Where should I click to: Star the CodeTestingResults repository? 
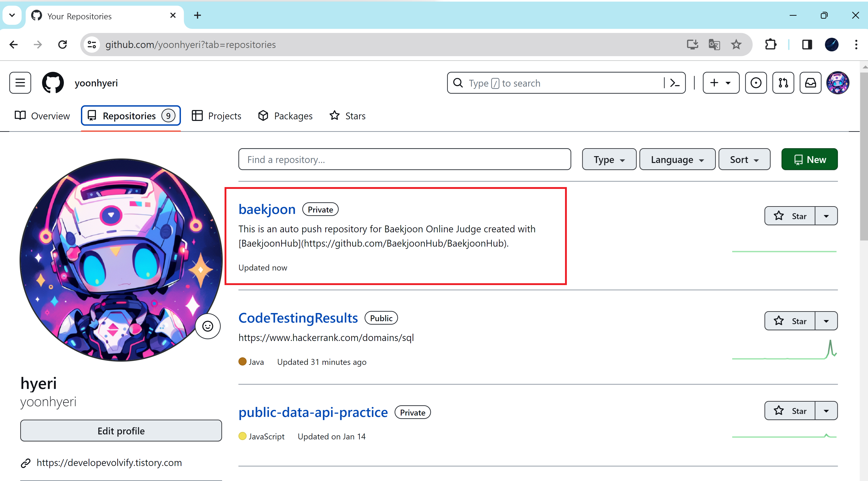790,321
